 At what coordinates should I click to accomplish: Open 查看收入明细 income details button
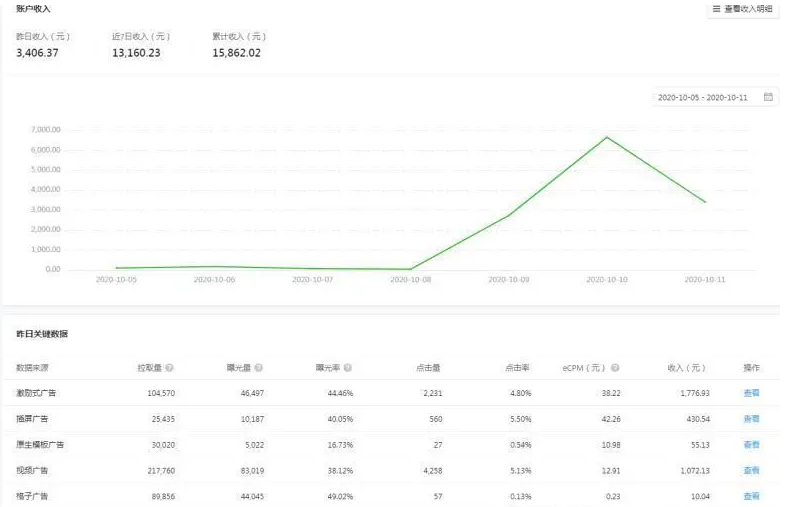click(x=742, y=9)
